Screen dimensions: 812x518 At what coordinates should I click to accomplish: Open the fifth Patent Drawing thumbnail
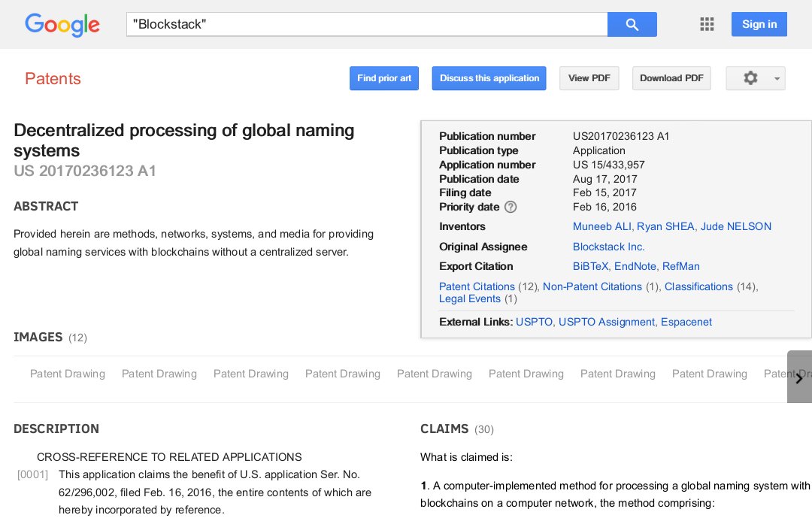pos(434,374)
